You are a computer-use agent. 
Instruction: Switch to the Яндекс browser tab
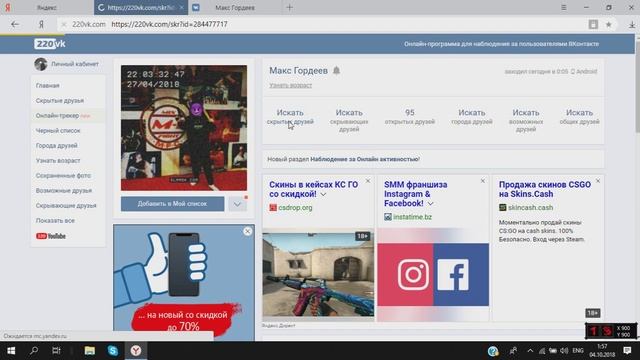click(47, 7)
